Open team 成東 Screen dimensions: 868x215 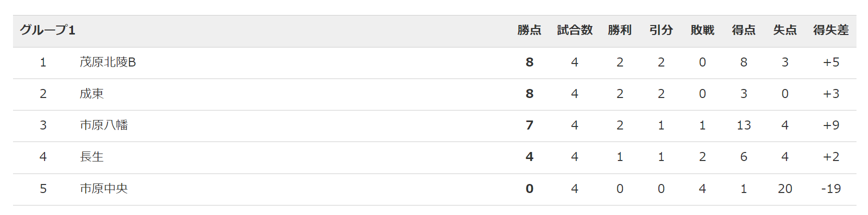click(92, 93)
